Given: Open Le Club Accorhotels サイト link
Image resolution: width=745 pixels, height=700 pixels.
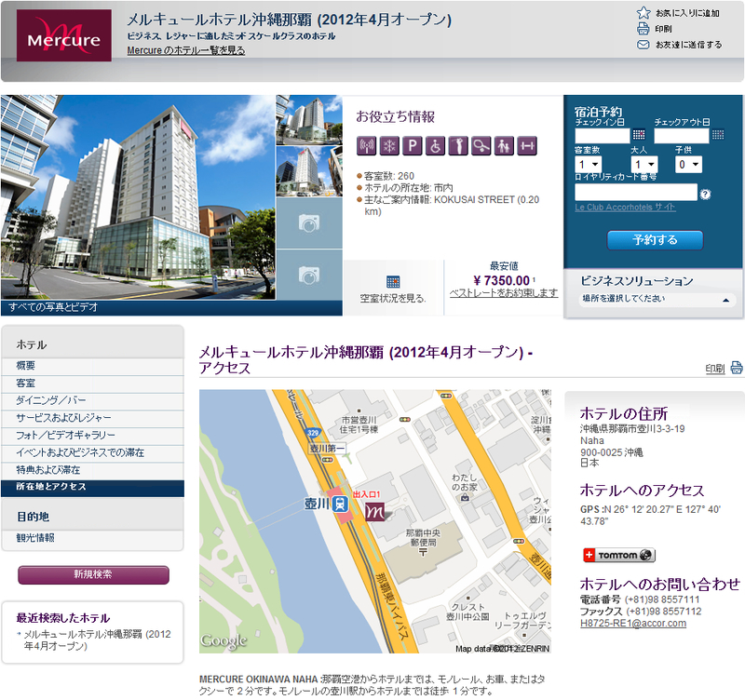Looking at the screenshot, I should pos(625,208).
